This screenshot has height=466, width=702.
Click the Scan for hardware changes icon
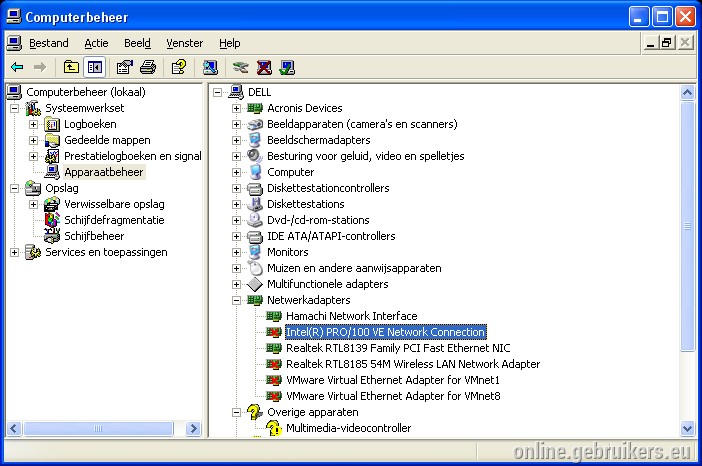click(x=210, y=68)
